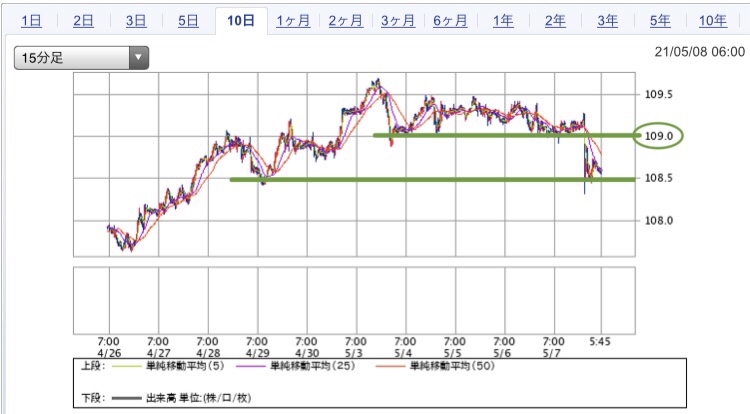Show the 6ヶ月 chart period

(x=450, y=21)
